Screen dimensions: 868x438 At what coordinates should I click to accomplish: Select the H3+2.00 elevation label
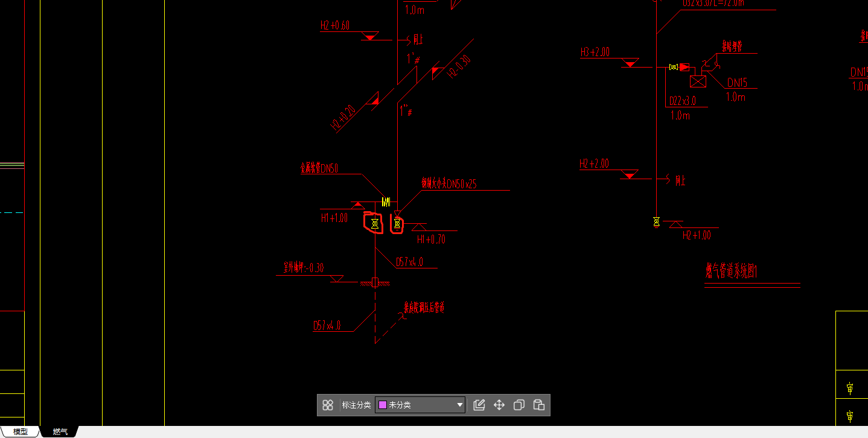[595, 52]
